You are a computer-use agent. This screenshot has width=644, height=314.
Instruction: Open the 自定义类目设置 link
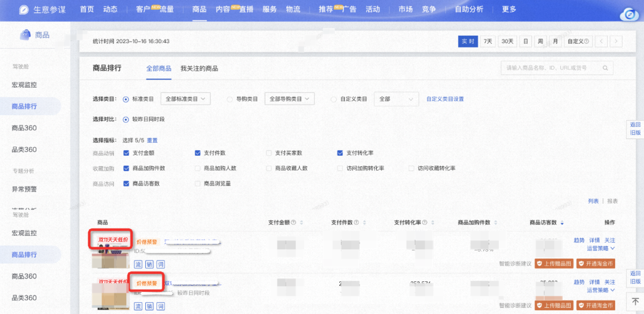445,99
